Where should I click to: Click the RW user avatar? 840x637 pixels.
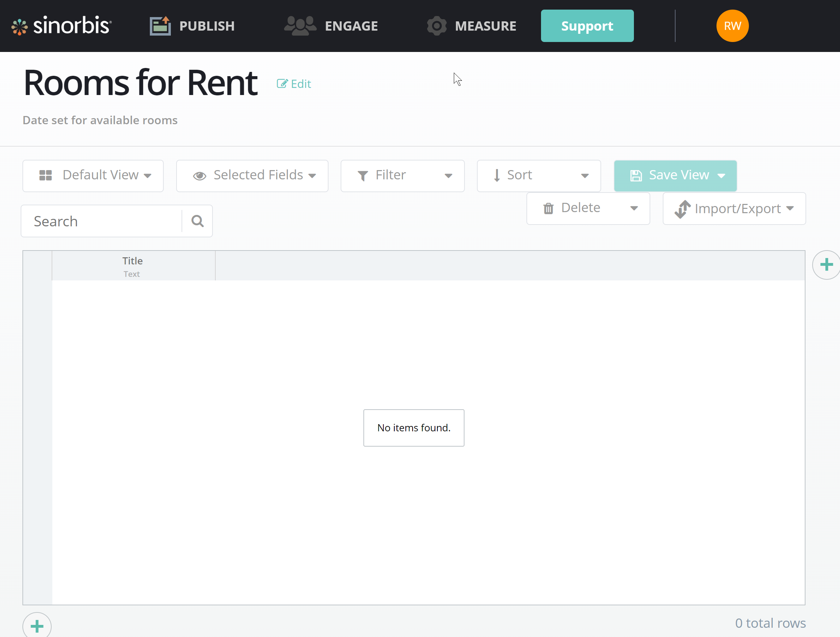(x=732, y=26)
